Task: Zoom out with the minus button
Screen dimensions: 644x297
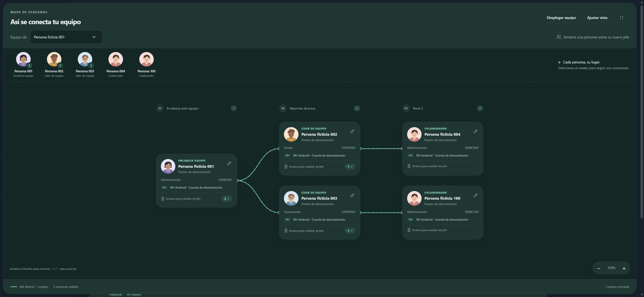Action: [x=599, y=268]
